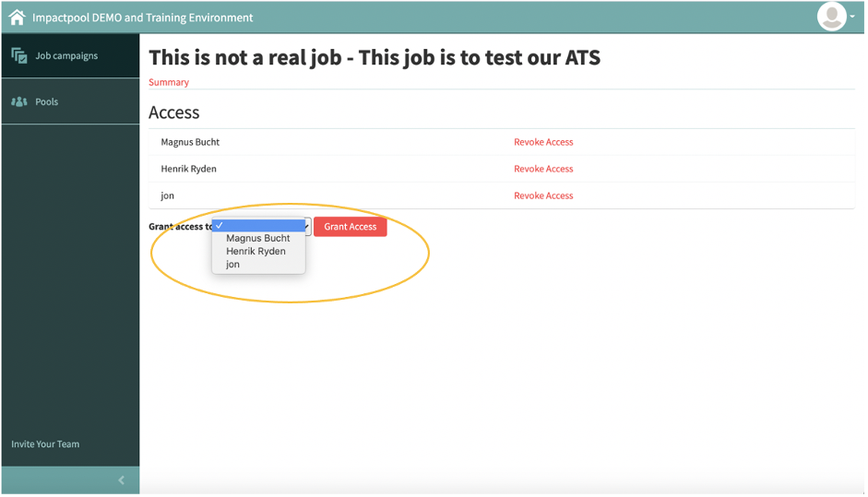The width and height of the screenshot is (868, 497).
Task: Click Henrik Ryden in the access list
Action: [x=188, y=169]
